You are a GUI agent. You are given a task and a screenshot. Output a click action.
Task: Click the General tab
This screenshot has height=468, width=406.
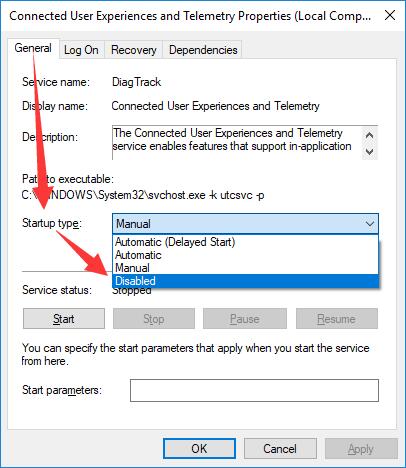tap(33, 49)
